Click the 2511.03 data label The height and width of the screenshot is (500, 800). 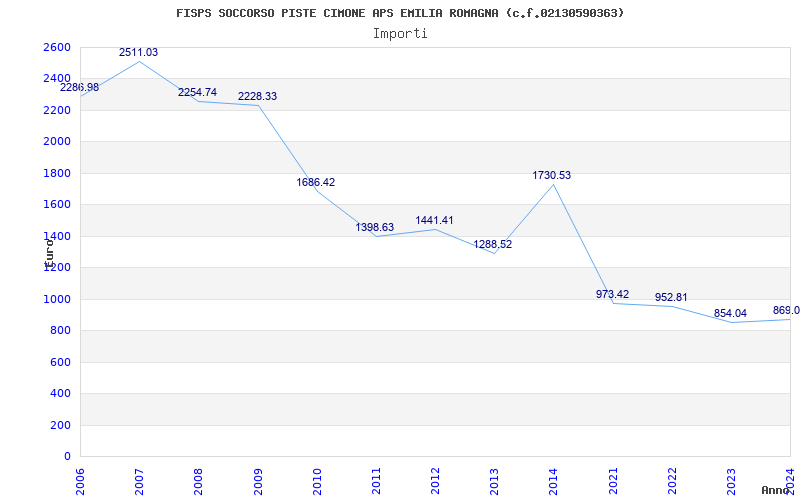138,52
